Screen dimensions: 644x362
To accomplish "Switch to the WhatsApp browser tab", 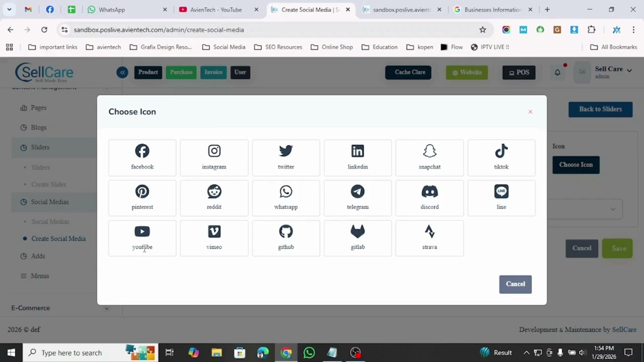I will pos(127,10).
